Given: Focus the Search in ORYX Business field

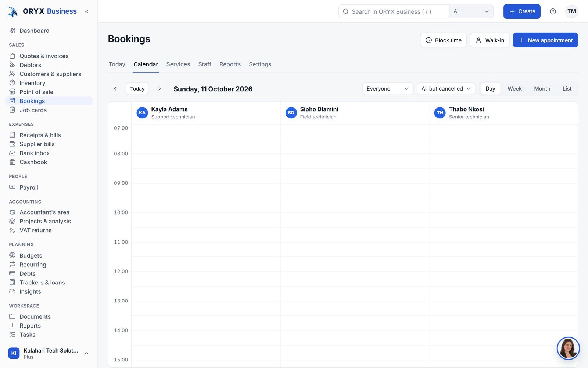Looking at the screenshot, I should [x=394, y=11].
